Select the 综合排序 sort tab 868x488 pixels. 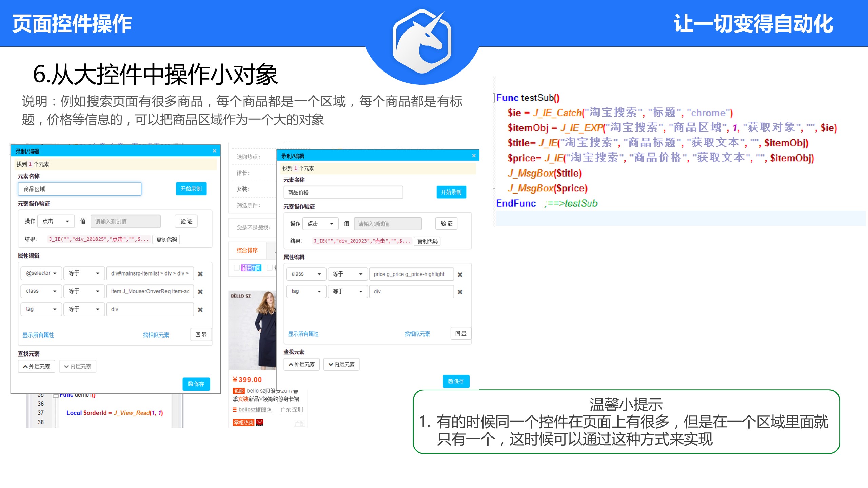point(247,250)
